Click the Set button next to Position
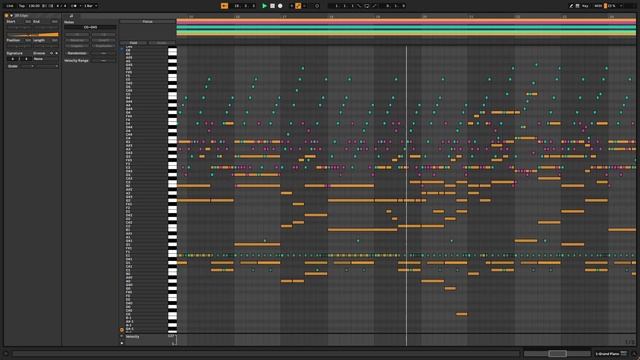 coord(28,40)
